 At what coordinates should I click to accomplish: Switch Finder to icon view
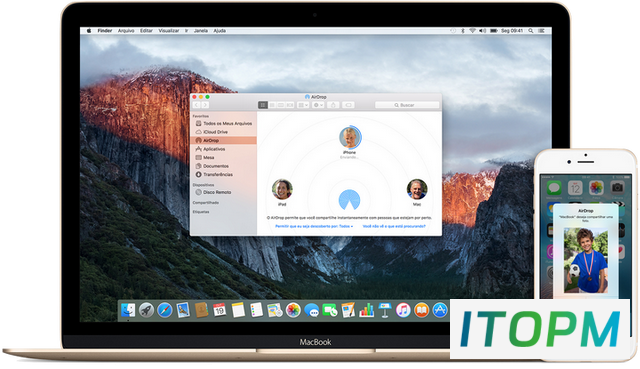click(263, 105)
